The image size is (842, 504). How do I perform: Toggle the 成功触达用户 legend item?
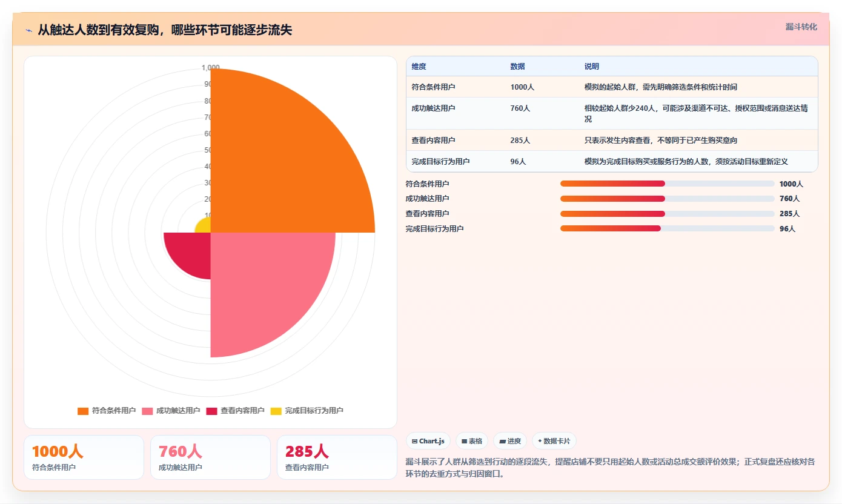pyautogui.click(x=171, y=411)
